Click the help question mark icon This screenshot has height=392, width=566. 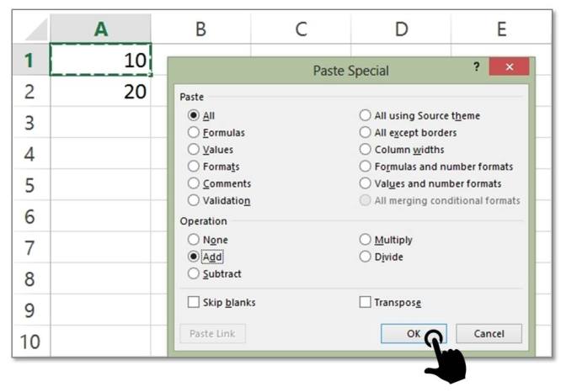tap(476, 66)
